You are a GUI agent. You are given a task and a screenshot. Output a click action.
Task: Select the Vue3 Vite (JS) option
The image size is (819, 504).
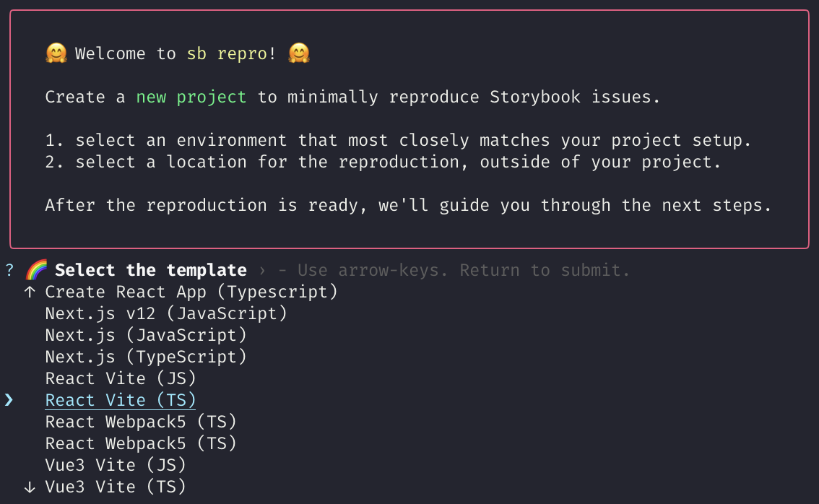pos(116,465)
